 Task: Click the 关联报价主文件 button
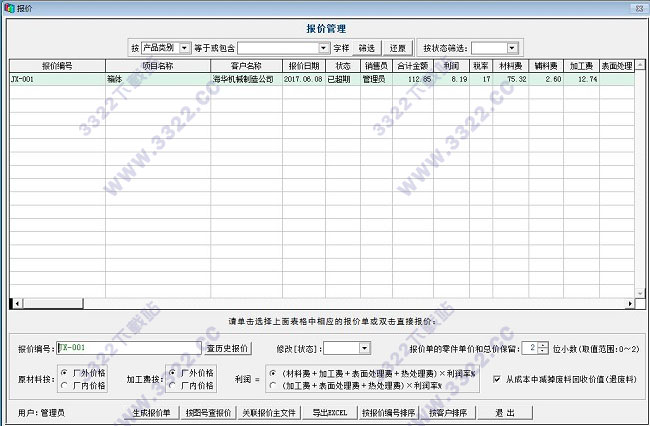[269, 413]
